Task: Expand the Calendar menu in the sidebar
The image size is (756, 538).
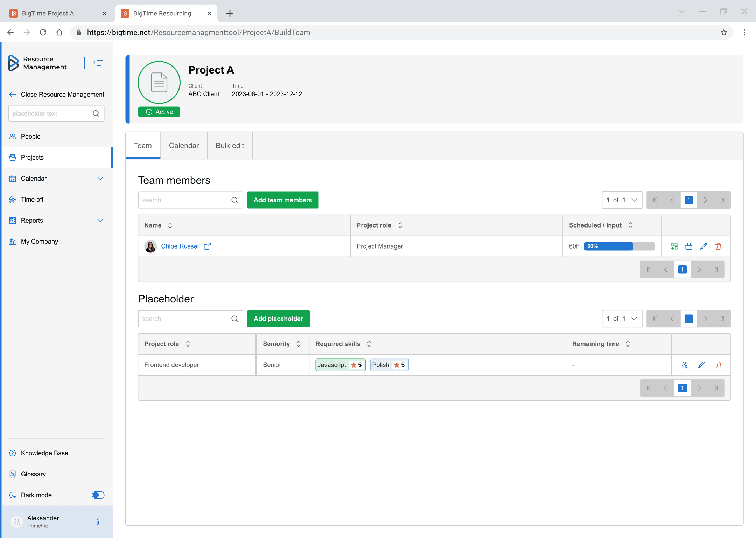Action: [100, 179]
